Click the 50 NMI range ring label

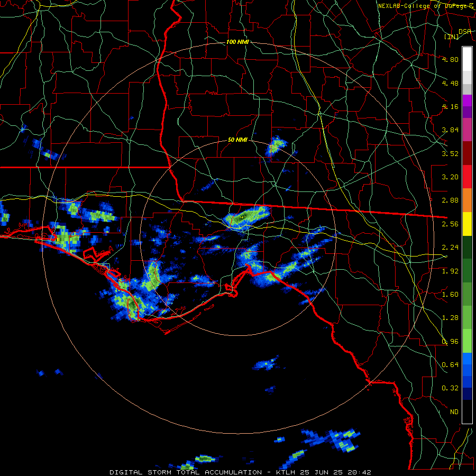tap(237, 140)
